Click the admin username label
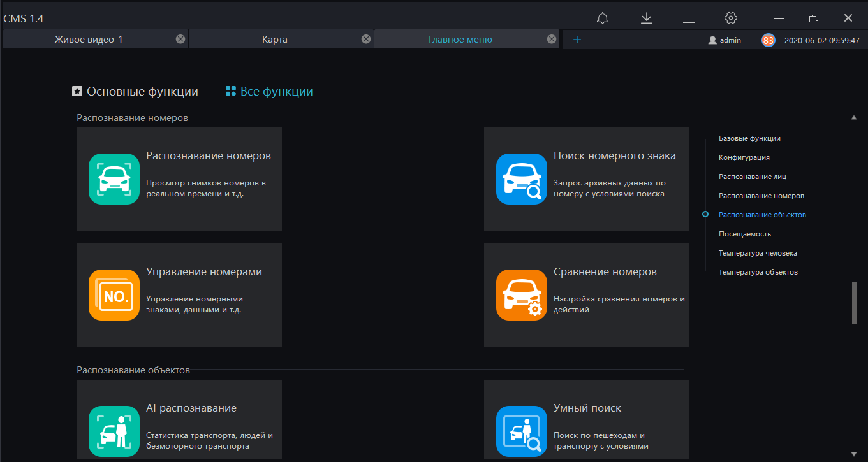The height and width of the screenshot is (462, 868). pyautogui.click(x=730, y=40)
